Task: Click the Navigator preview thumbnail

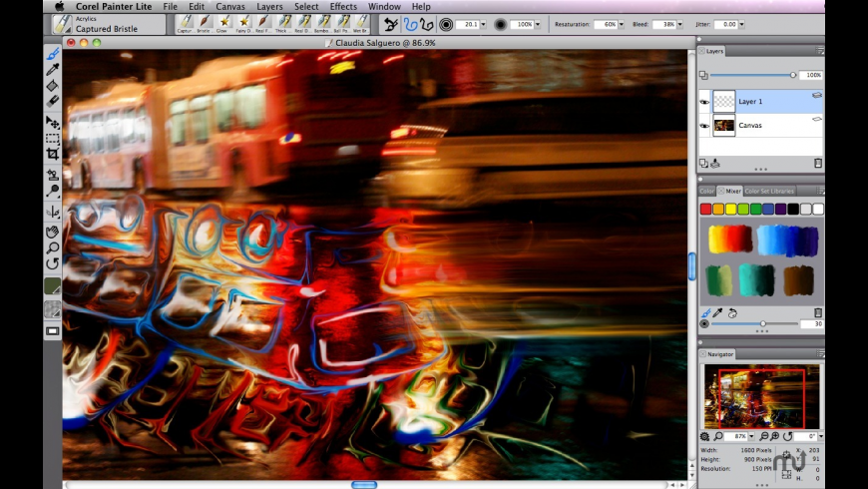Action: [760, 396]
